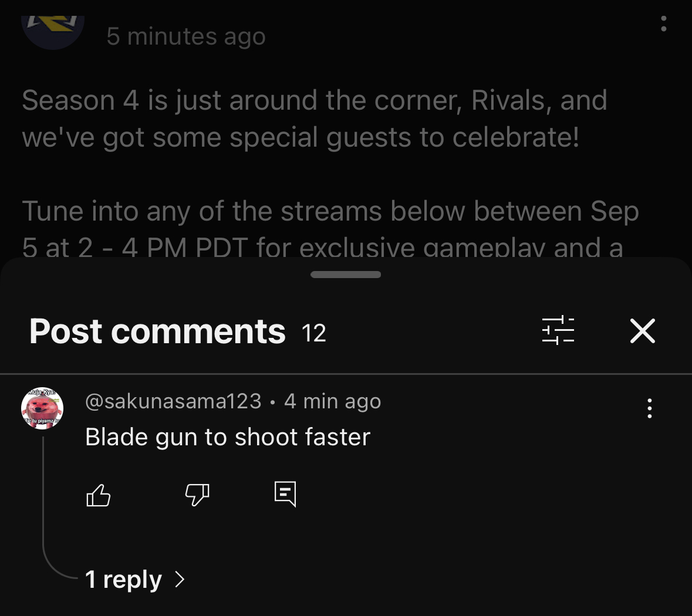Open three-dot menu on sakunasama123 comment

coord(649,408)
